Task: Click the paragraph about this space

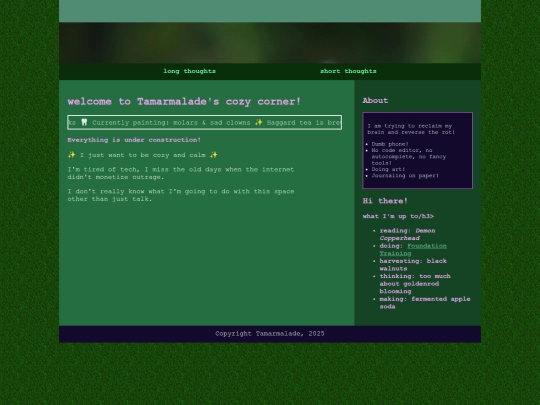Action: 181,195
